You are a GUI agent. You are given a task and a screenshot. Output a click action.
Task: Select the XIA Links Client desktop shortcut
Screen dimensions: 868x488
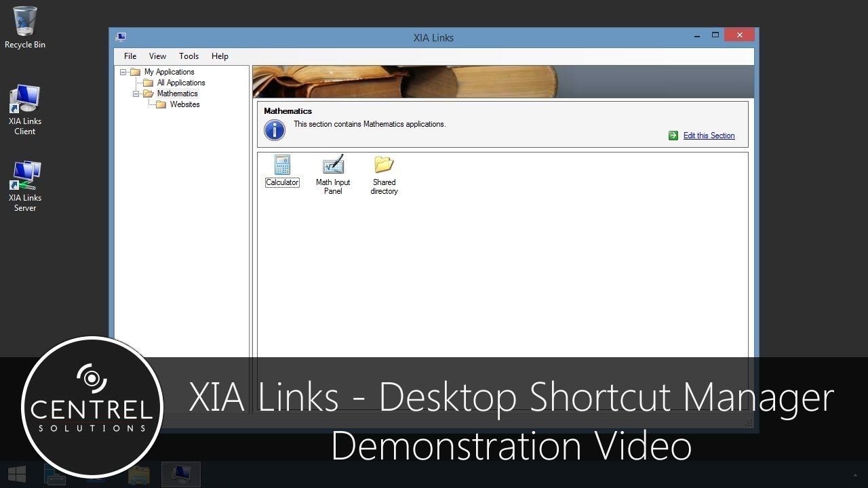click(x=25, y=110)
